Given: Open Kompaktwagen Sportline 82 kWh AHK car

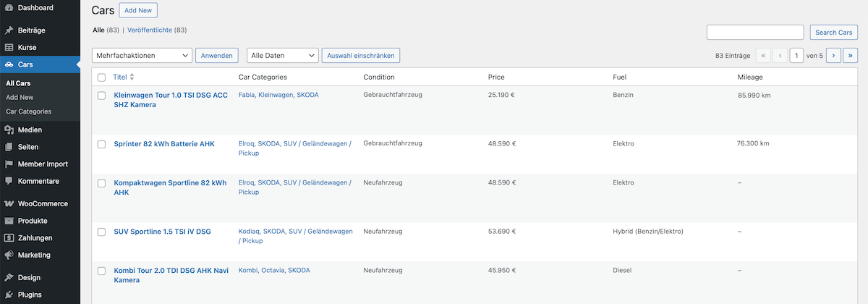Looking at the screenshot, I should coord(170,187).
